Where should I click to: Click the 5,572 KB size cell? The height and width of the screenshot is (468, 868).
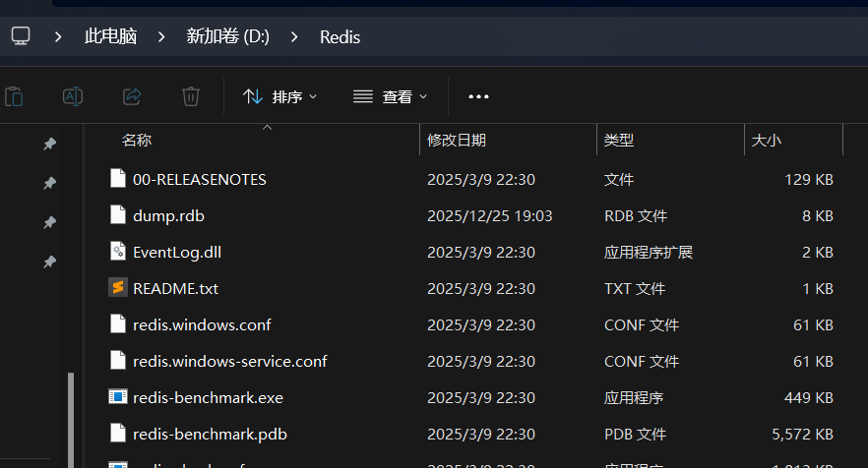pyautogui.click(x=803, y=435)
